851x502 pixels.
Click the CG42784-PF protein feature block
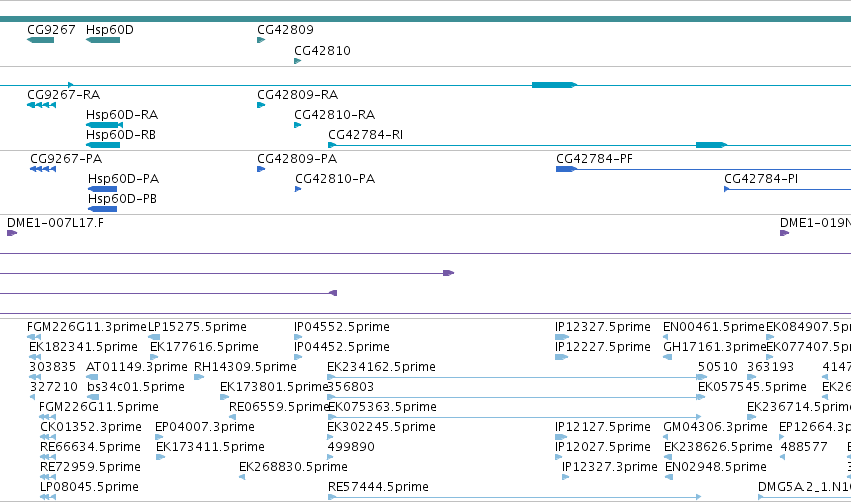coord(566,169)
